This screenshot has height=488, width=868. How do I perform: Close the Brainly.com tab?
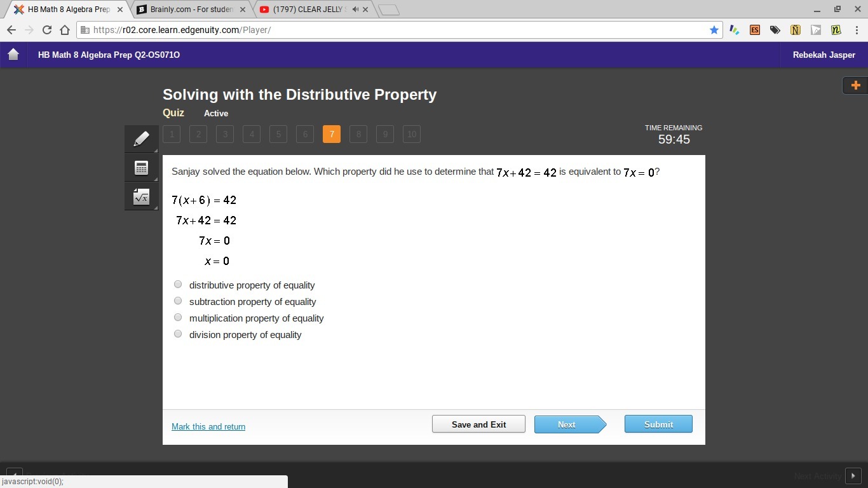pos(242,10)
